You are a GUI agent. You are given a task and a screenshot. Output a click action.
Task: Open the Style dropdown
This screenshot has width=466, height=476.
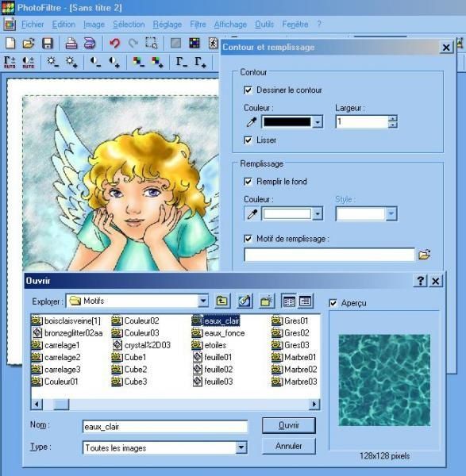[366, 213]
